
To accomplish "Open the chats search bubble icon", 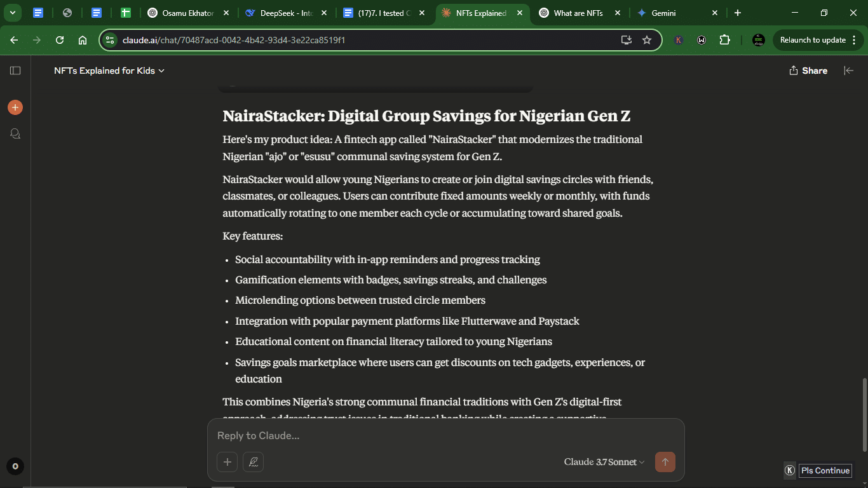I will pyautogui.click(x=15, y=133).
